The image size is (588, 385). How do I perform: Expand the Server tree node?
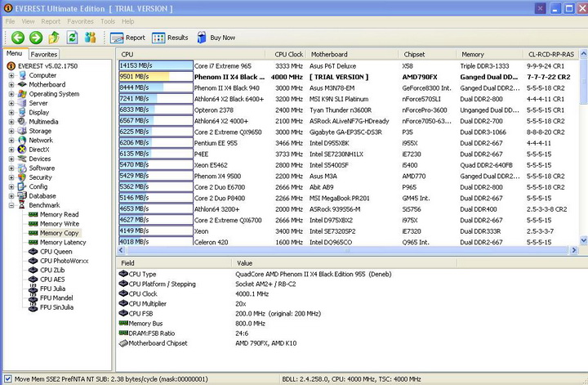[11, 103]
